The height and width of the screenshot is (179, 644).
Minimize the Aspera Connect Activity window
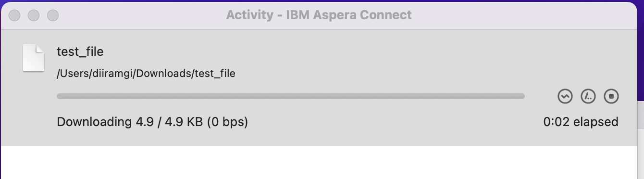click(34, 15)
